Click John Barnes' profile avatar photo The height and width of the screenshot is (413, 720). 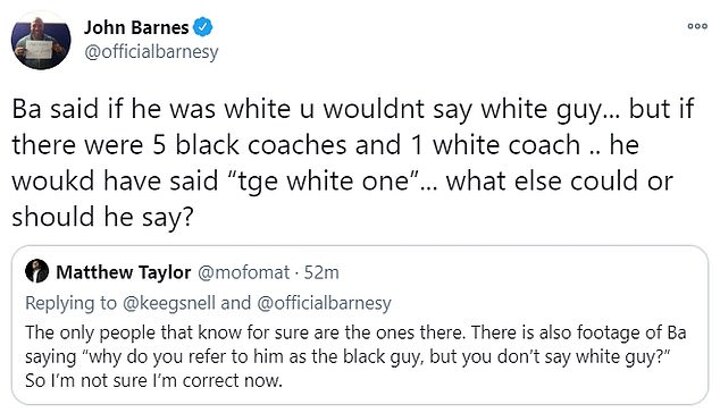[x=36, y=41]
